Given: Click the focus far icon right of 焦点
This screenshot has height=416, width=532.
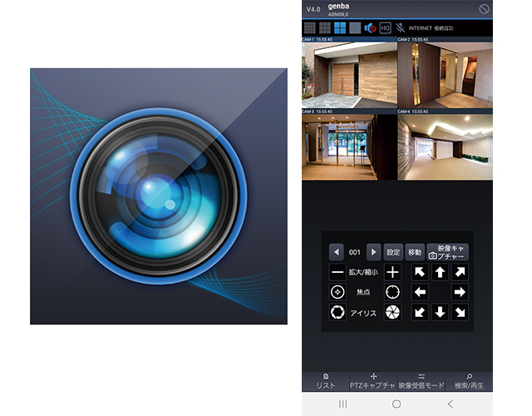Looking at the screenshot, I should point(392,292).
